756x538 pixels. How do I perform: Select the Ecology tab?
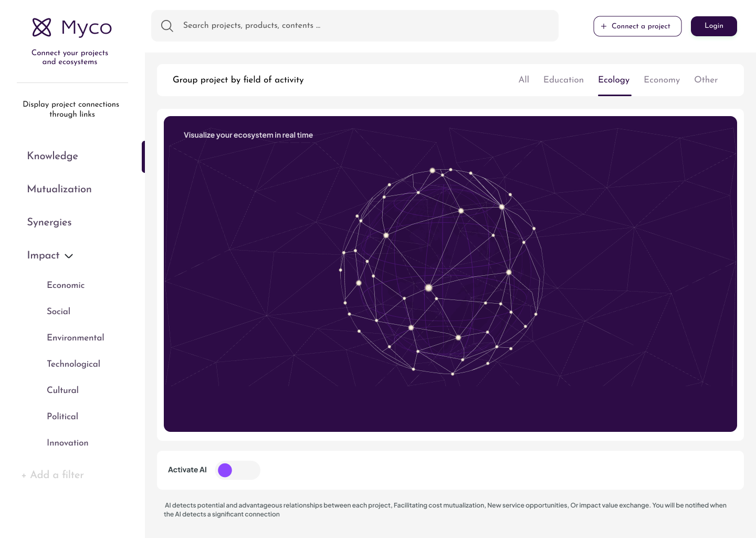pyautogui.click(x=614, y=80)
